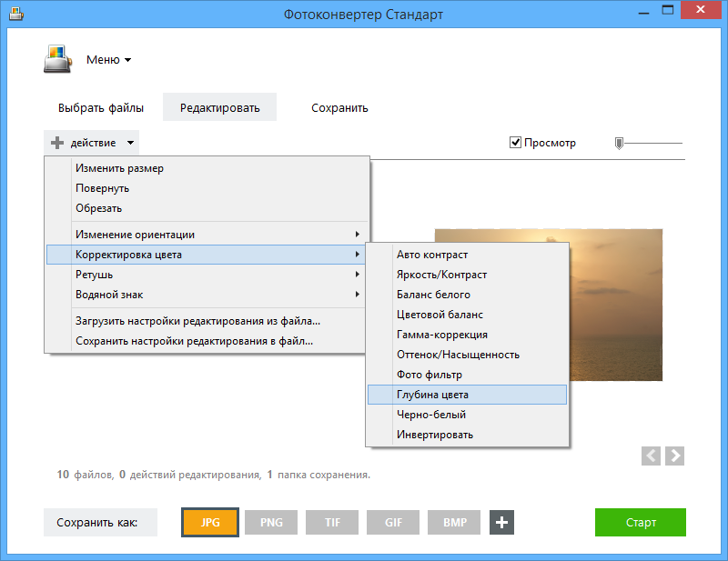The height and width of the screenshot is (561, 728).
Task: Choose Авто контраст from submenu
Action: (467, 255)
